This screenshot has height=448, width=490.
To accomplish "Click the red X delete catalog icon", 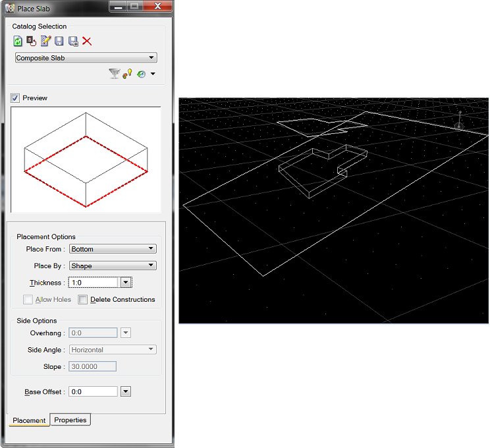I will [87, 41].
